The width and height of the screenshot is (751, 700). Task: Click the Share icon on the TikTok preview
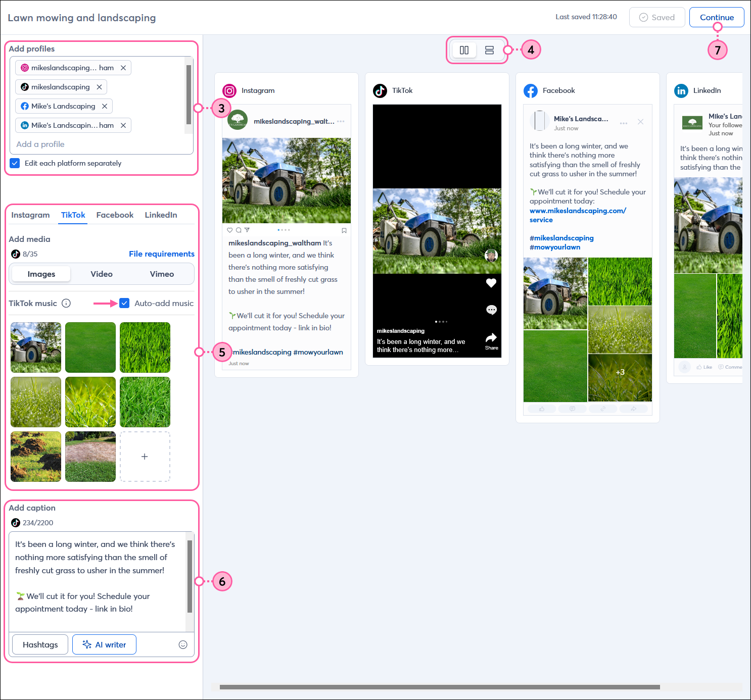point(491,338)
